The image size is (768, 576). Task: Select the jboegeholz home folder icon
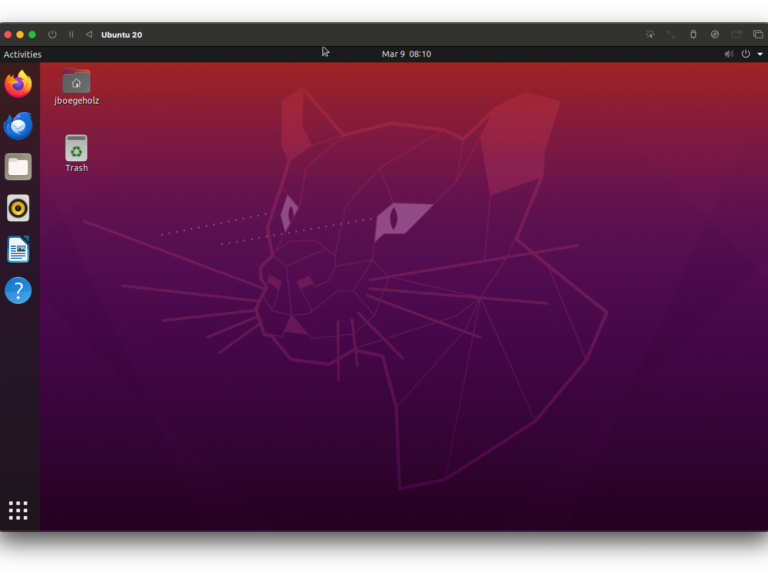pos(76,83)
